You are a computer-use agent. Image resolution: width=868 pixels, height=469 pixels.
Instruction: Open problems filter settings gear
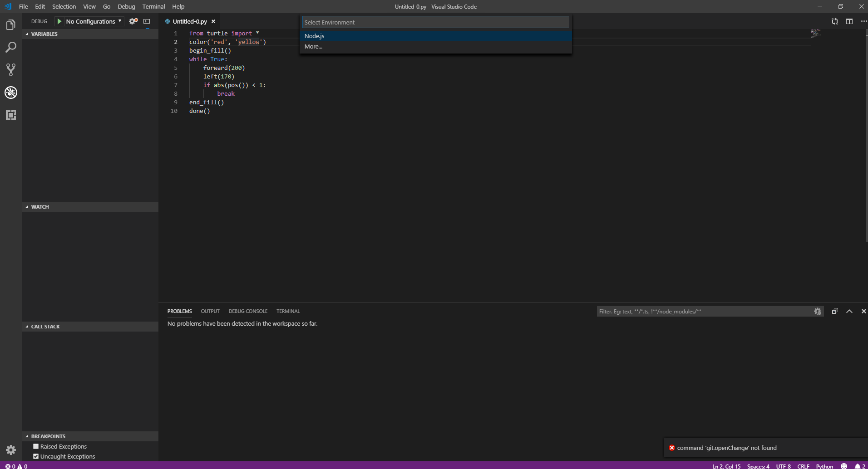pos(818,311)
